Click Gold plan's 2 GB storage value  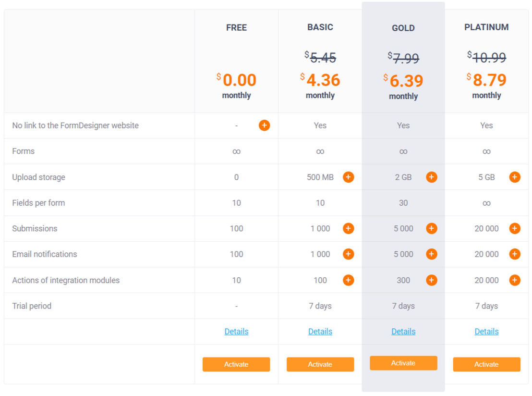403,177
